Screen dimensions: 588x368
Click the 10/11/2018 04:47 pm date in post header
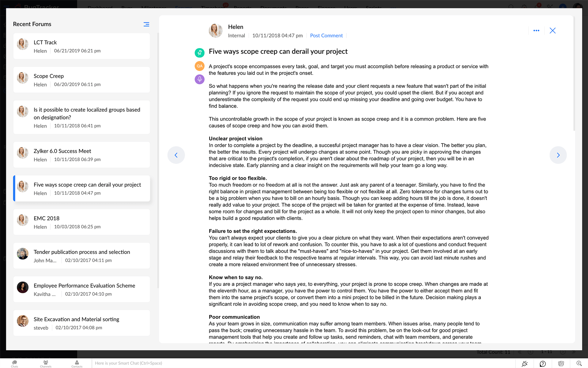277,36
